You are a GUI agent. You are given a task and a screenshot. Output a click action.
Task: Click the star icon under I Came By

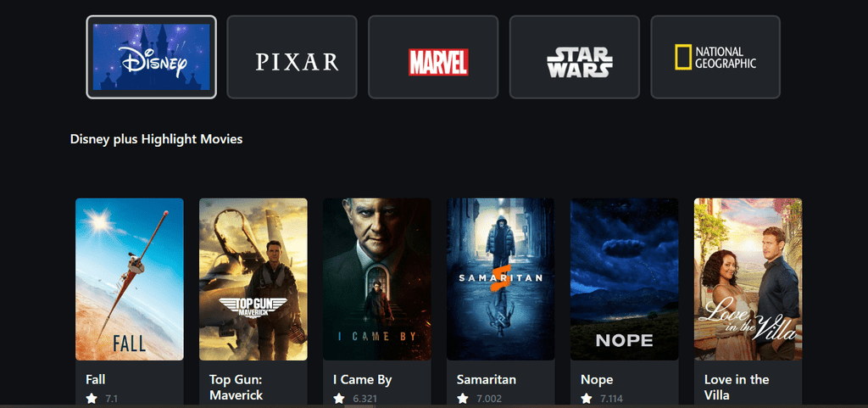point(339,398)
